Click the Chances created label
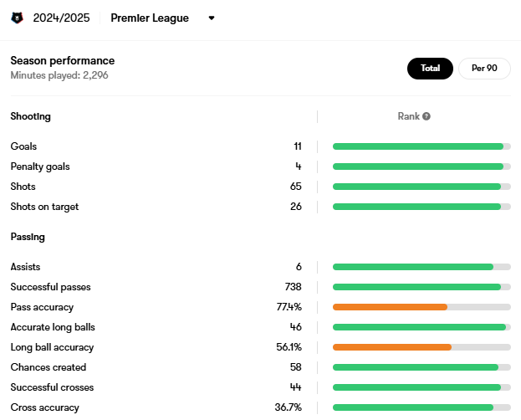Viewport: 521px width, 420px height. [x=48, y=367]
